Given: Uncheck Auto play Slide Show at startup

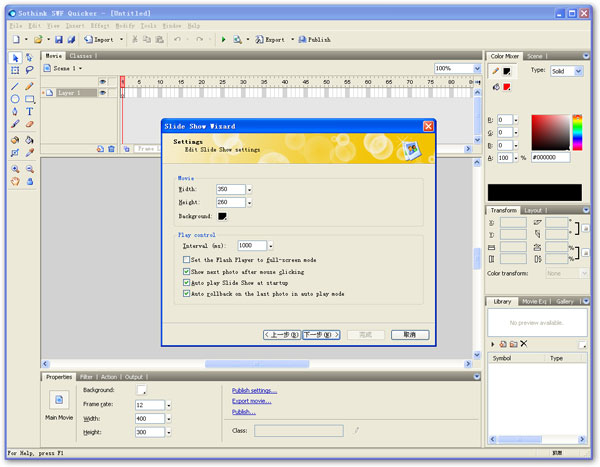Looking at the screenshot, I should pos(186,283).
